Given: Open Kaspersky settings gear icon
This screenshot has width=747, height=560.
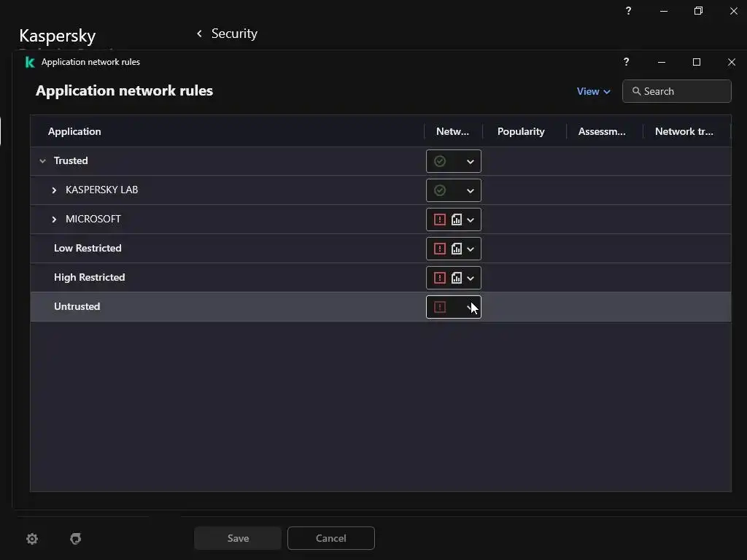Looking at the screenshot, I should (x=32, y=539).
